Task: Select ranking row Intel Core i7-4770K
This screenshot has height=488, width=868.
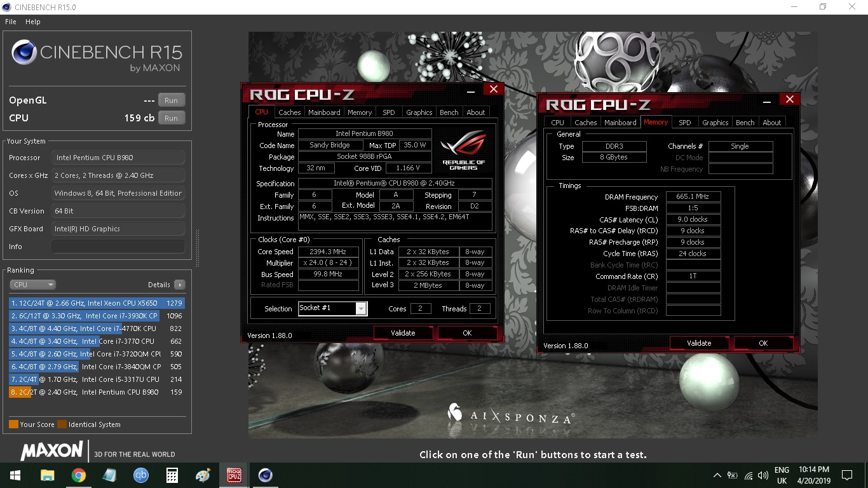Action: click(97, 329)
